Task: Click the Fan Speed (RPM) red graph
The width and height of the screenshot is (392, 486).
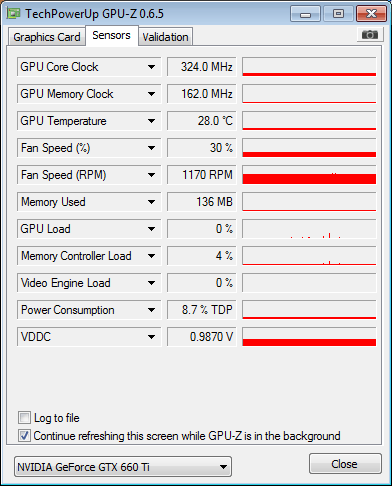Action: (x=309, y=175)
